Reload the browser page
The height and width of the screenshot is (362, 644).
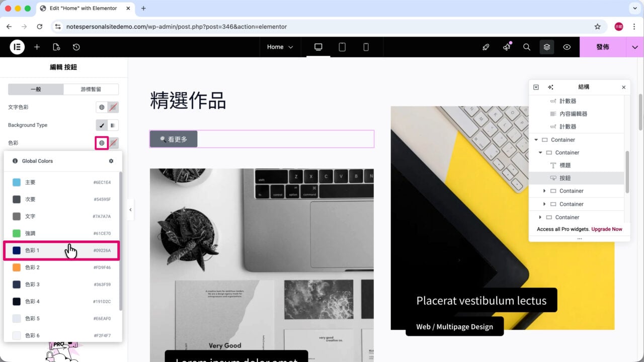point(40,27)
